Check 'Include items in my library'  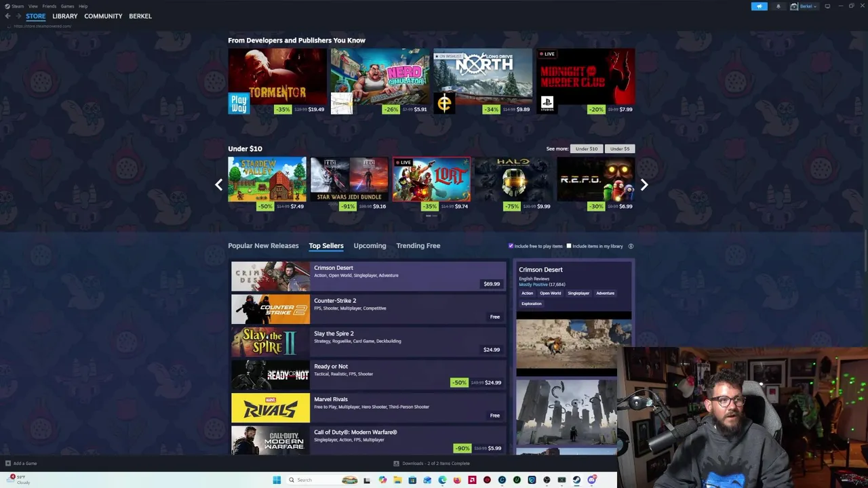click(569, 246)
